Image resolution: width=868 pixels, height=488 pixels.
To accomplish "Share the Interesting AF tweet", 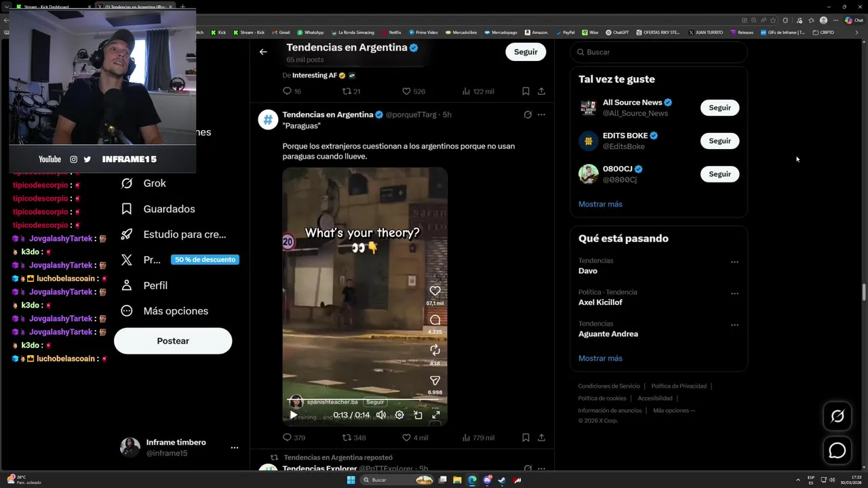I will 541,91.
